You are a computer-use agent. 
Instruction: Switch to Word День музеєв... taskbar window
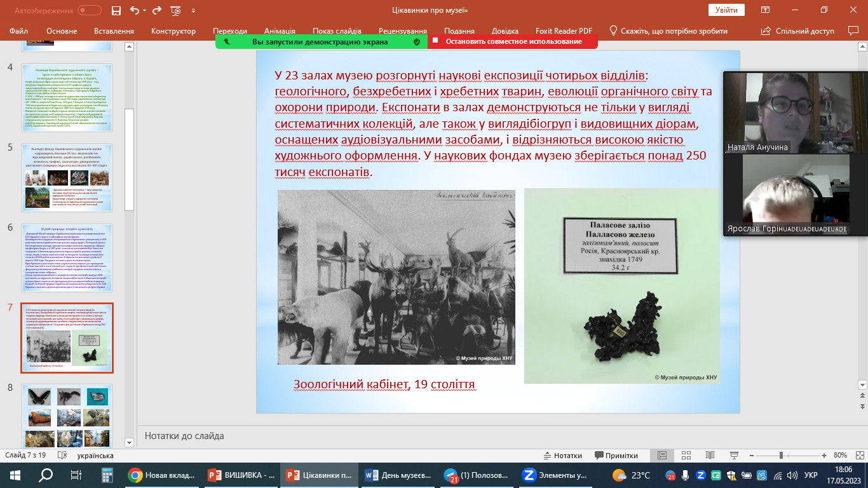(399, 475)
